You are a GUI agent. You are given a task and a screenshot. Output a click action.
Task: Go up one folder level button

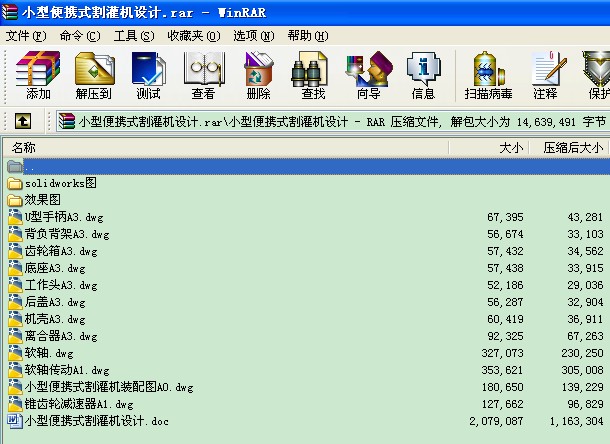tap(22, 122)
